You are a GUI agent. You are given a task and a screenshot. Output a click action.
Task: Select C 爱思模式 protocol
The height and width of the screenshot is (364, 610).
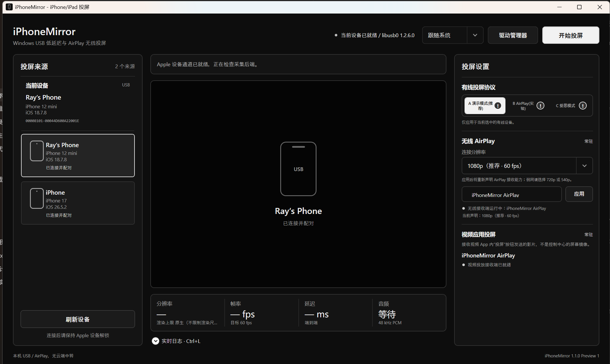point(570,106)
